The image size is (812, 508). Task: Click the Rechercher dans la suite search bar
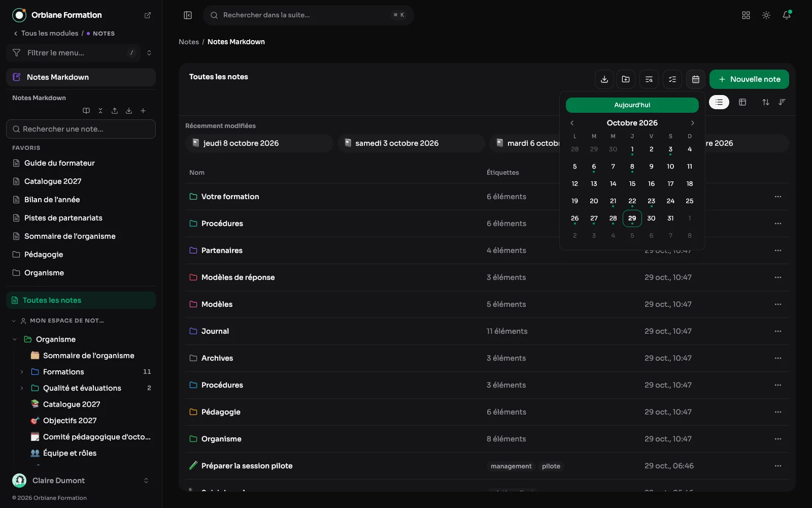coord(309,15)
